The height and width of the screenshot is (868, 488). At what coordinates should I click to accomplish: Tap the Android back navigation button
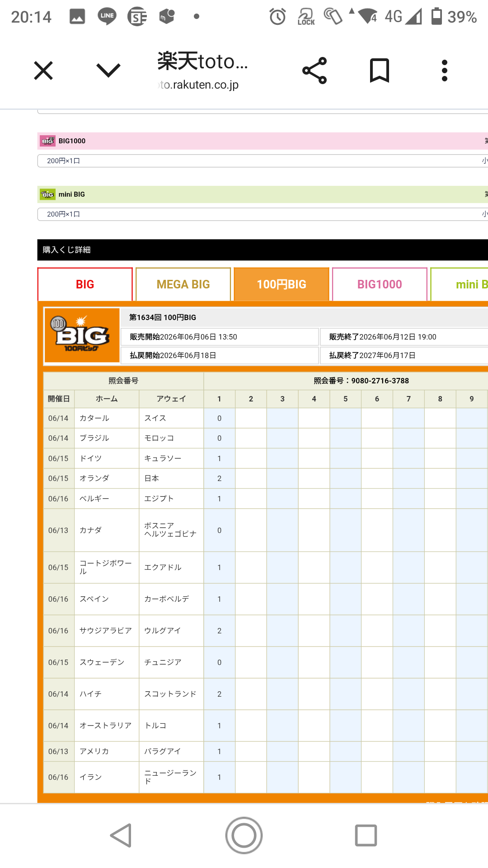pyautogui.click(x=121, y=835)
